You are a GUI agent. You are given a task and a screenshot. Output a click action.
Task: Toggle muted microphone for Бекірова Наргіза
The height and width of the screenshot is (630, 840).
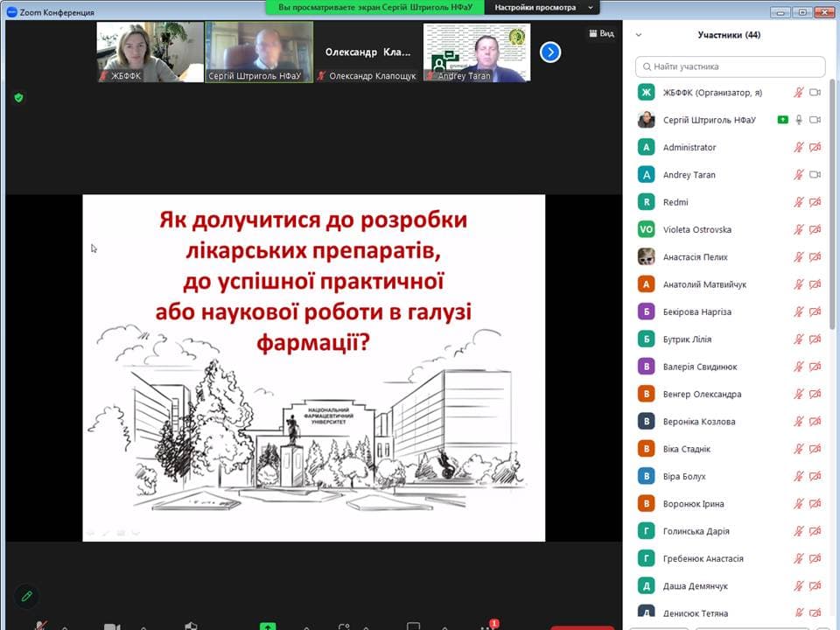point(799,311)
